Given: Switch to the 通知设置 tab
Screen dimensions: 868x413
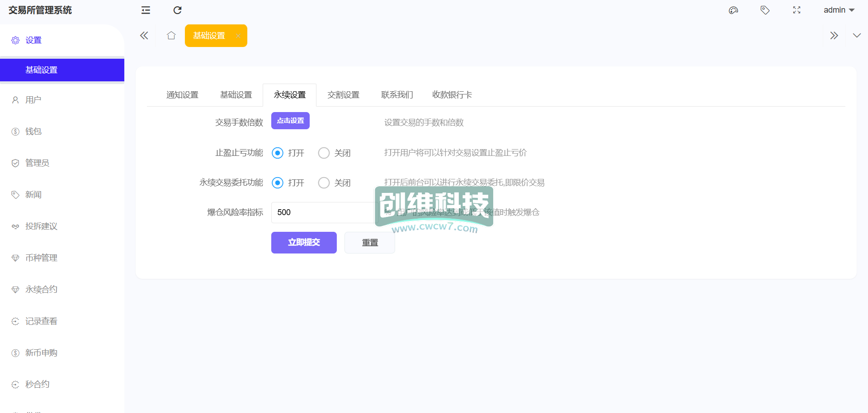Looking at the screenshot, I should tap(182, 95).
